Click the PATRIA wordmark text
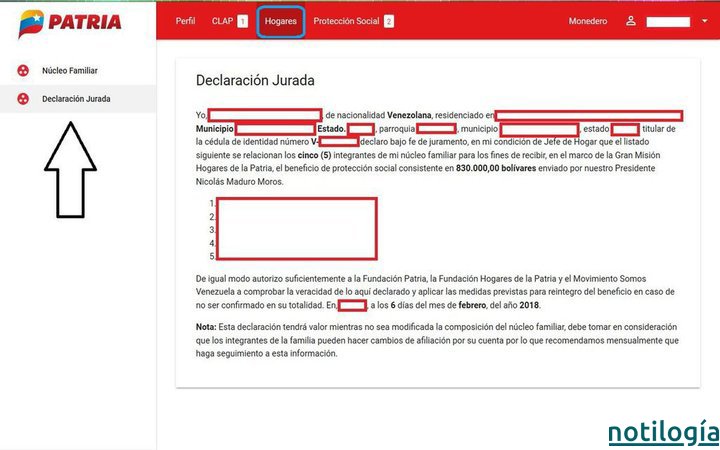720x450 pixels. pyautogui.click(x=85, y=22)
